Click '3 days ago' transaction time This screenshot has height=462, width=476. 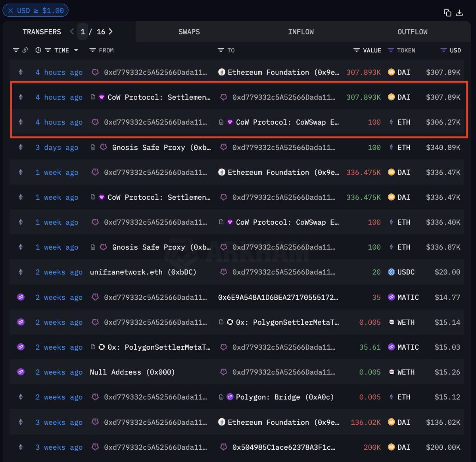coord(57,147)
